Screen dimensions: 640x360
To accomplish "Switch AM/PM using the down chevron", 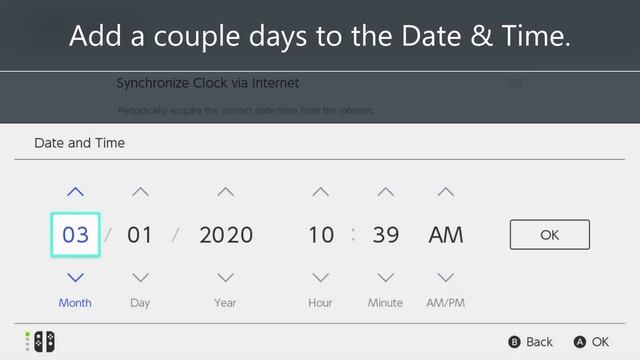I will point(446,278).
